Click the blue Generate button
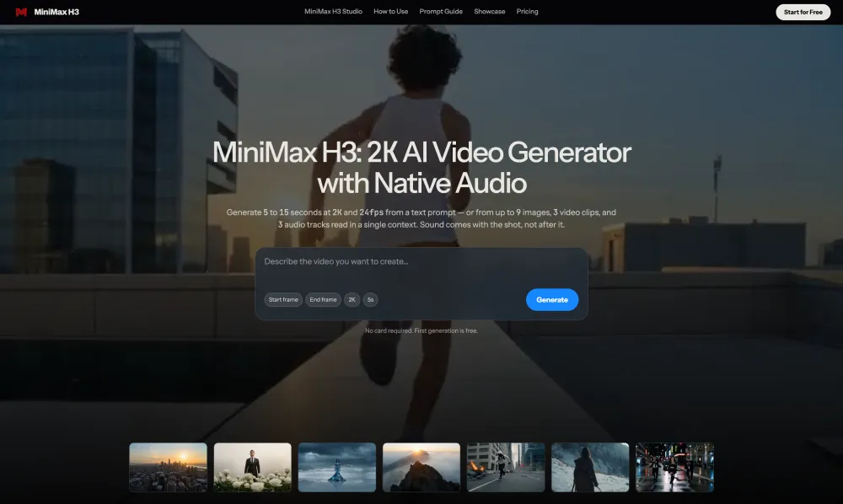The height and width of the screenshot is (504, 843). pyautogui.click(x=552, y=300)
